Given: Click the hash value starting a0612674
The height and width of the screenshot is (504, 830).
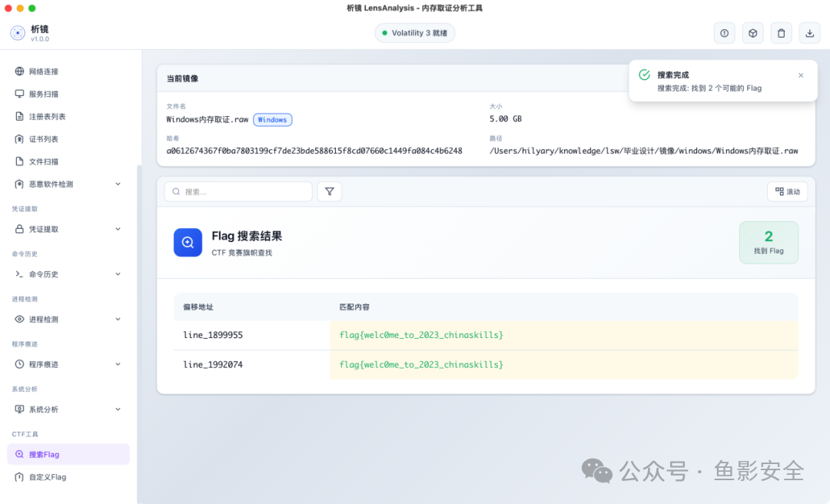Looking at the screenshot, I should 314,151.
